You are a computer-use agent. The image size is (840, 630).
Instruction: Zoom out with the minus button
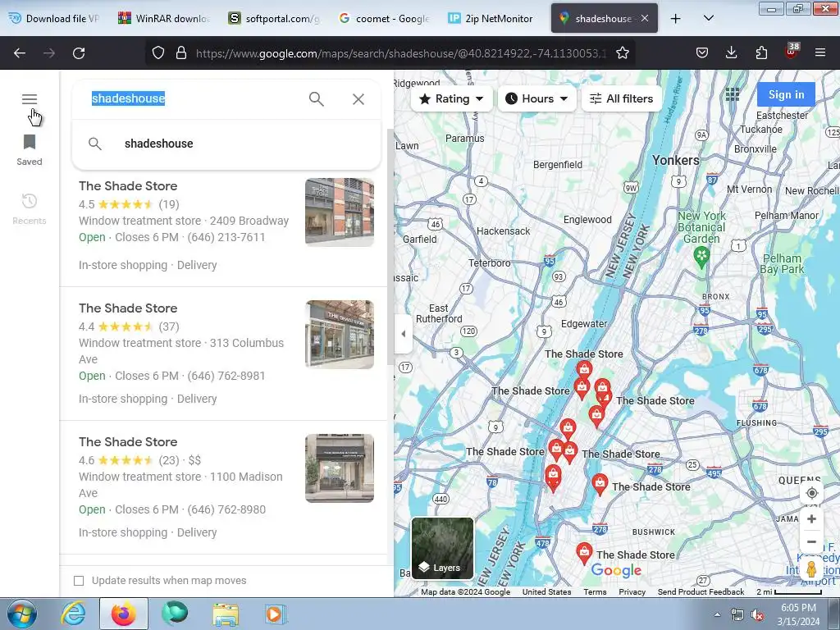point(811,541)
